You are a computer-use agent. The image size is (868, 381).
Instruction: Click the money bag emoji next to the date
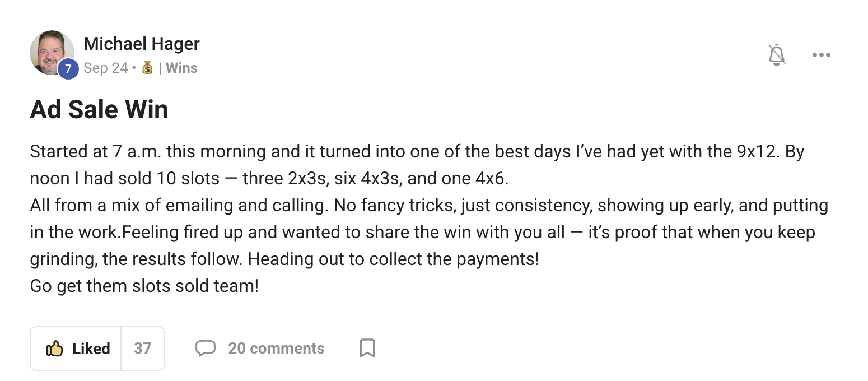[147, 68]
